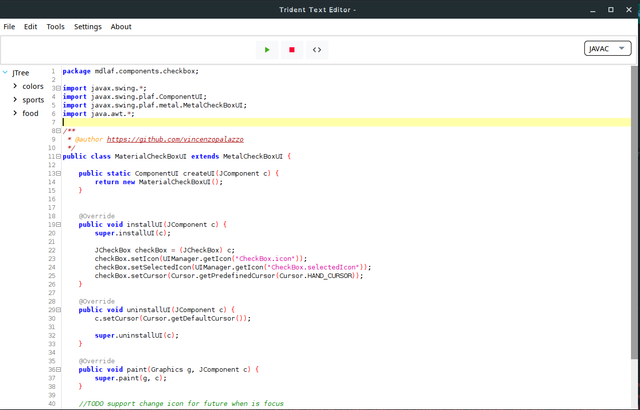Click 'HAND_CURSOR' on line 25
Image resolution: width=640 pixels, height=410 pixels.
329,276
